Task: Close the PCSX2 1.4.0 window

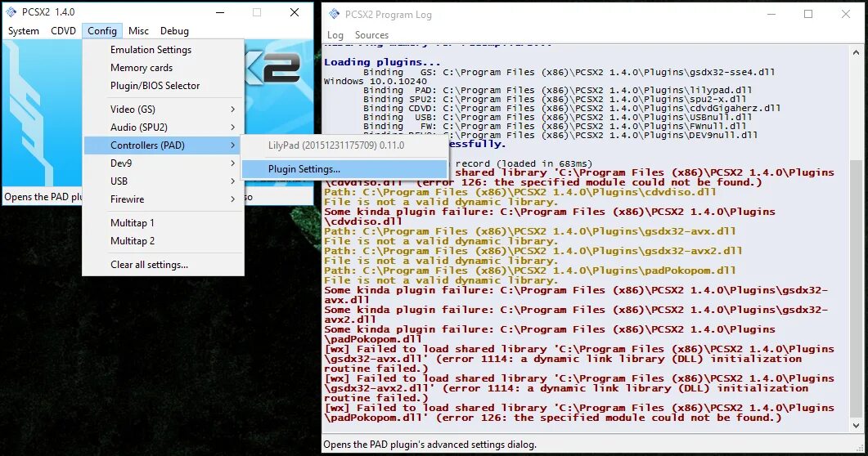Action: pyautogui.click(x=295, y=12)
